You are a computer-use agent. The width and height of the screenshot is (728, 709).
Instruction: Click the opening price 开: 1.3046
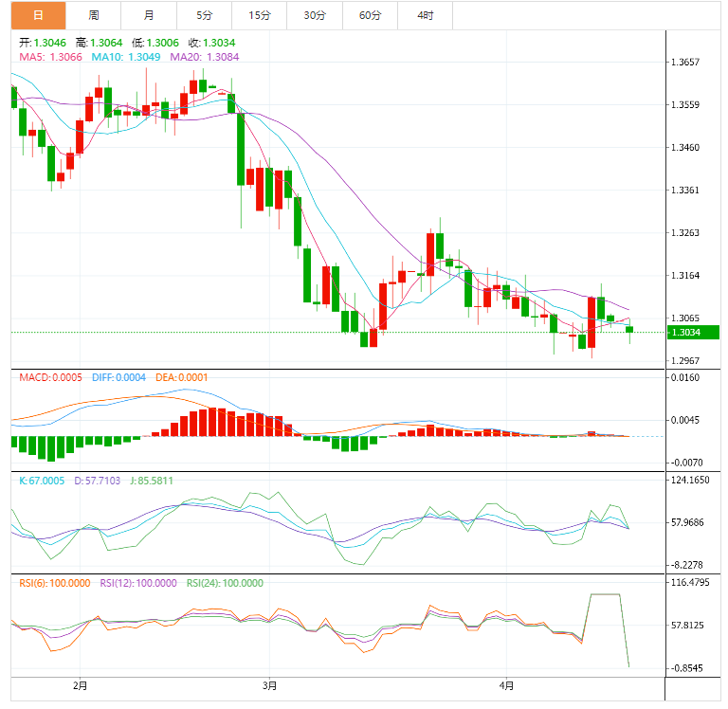43,43
